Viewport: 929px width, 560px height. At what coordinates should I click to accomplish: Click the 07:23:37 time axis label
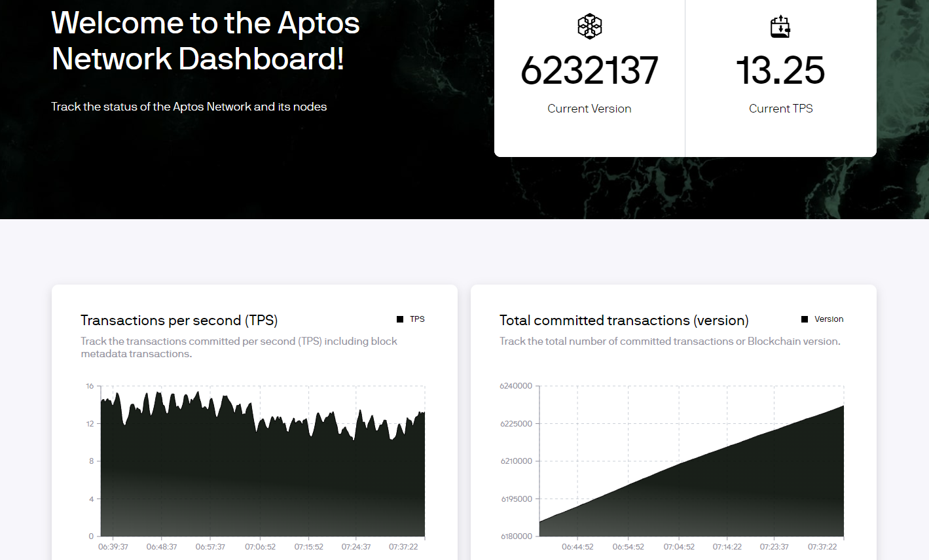tap(774, 547)
